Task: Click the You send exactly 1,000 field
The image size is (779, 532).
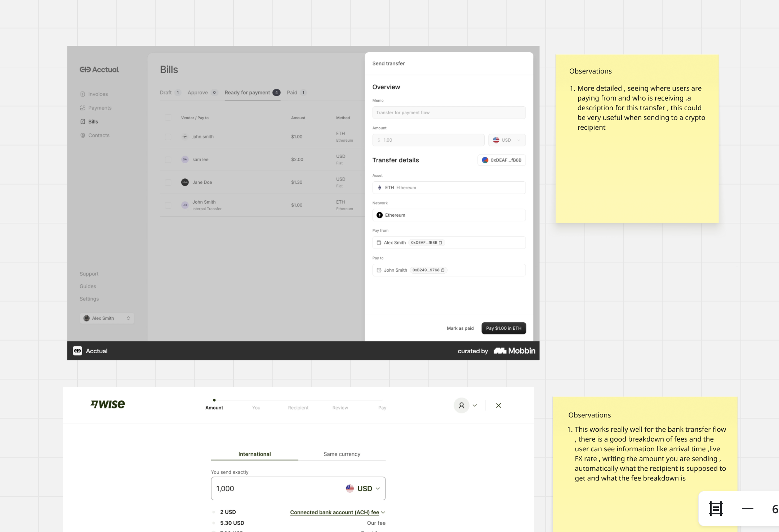Action: pos(298,488)
